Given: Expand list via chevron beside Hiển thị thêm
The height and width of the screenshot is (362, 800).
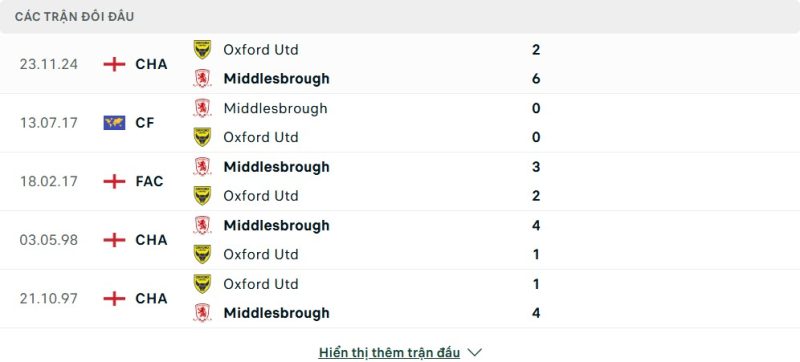Looking at the screenshot, I should [x=474, y=352].
